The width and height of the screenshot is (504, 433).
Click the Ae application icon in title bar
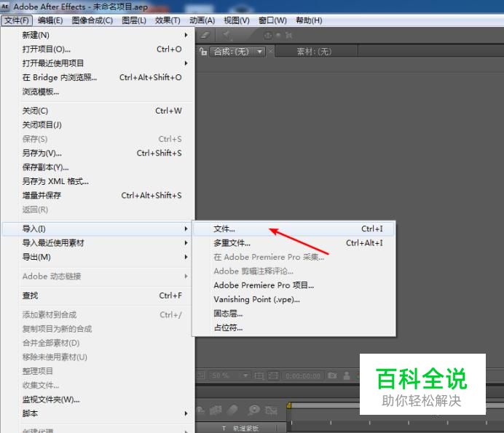(x=5, y=7)
